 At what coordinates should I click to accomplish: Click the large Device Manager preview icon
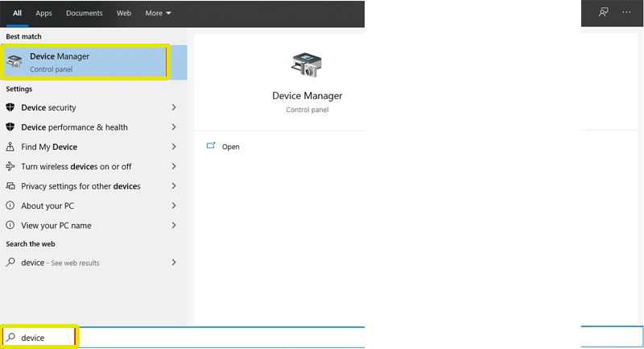(307, 64)
